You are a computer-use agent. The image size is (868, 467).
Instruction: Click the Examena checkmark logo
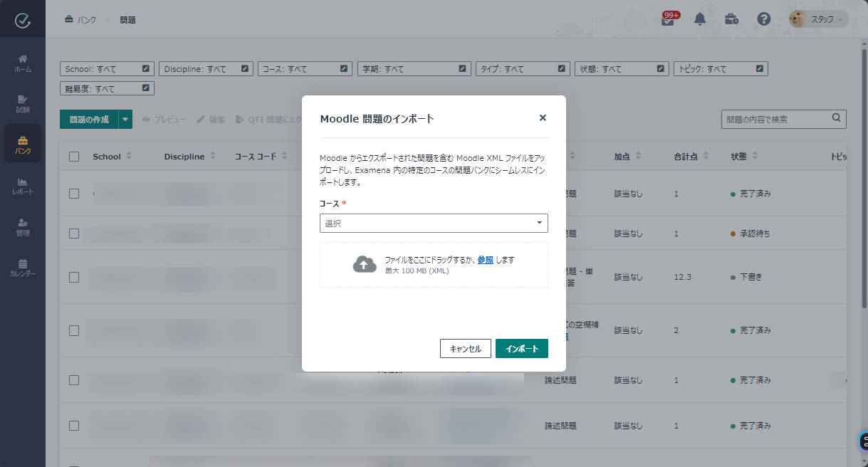point(23,20)
